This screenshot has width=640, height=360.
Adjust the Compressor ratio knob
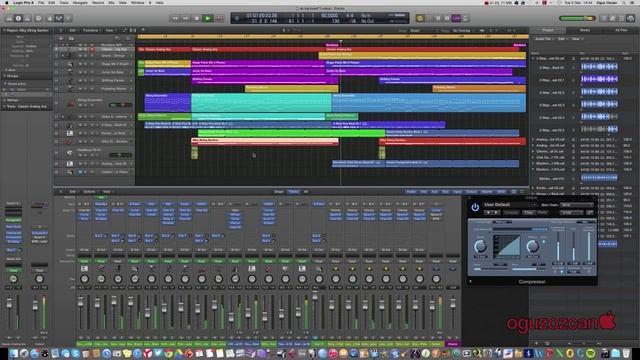click(532, 246)
